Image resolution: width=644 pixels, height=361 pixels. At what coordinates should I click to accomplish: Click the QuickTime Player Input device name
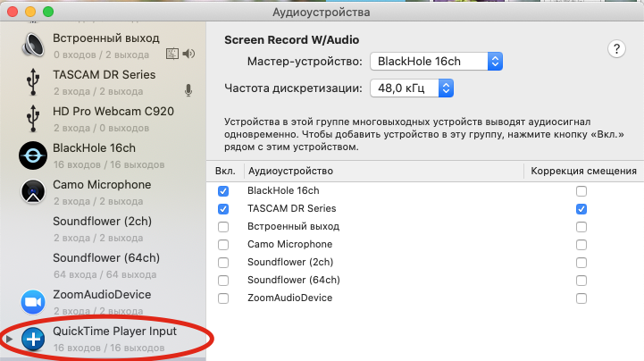click(114, 331)
